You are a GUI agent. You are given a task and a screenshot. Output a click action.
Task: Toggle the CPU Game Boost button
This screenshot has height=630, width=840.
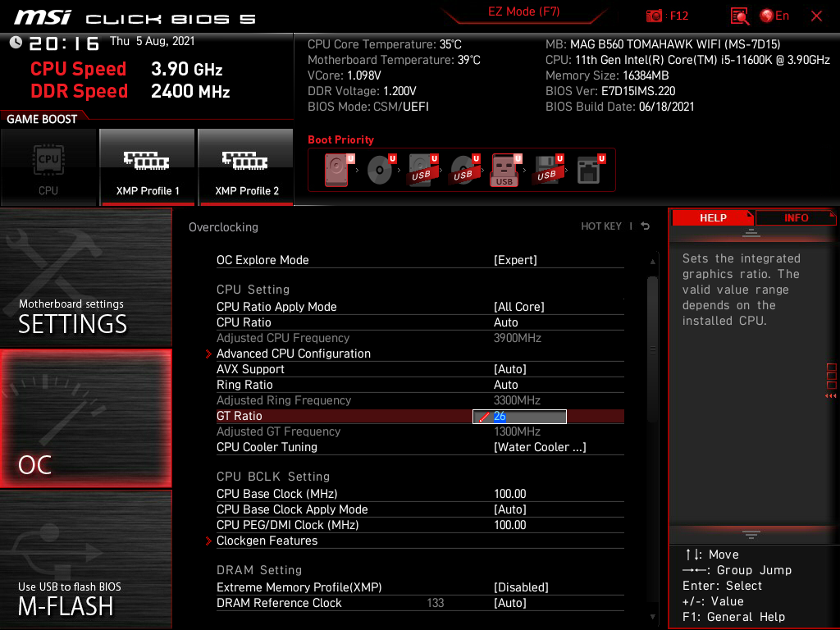[x=48, y=167]
